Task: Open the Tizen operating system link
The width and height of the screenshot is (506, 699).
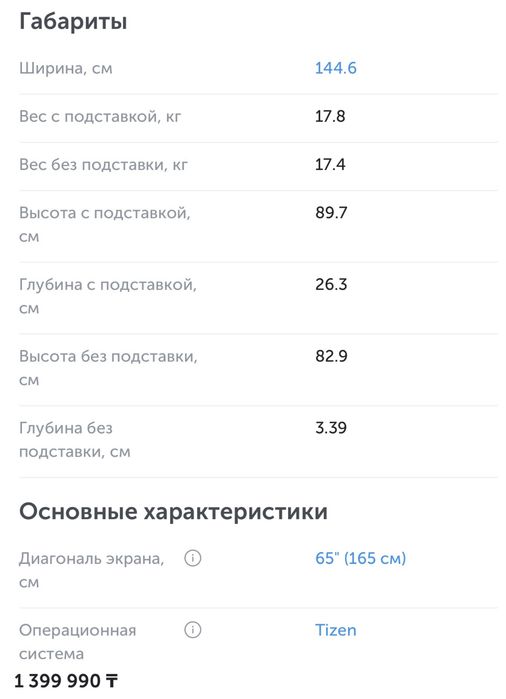Action: [x=336, y=630]
